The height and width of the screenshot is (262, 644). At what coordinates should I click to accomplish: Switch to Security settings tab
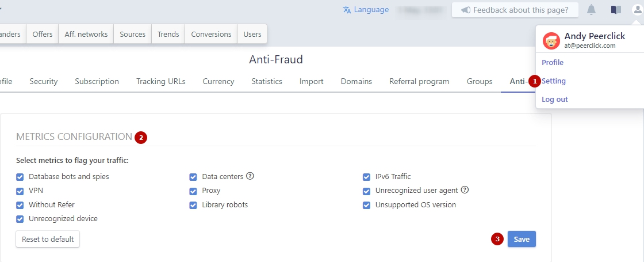(44, 81)
